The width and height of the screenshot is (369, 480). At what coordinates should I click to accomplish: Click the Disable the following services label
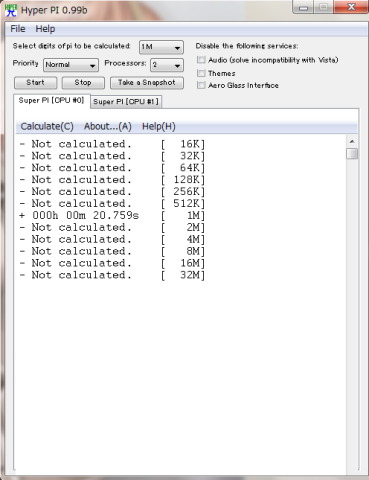pyautogui.click(x=247, y=46)
